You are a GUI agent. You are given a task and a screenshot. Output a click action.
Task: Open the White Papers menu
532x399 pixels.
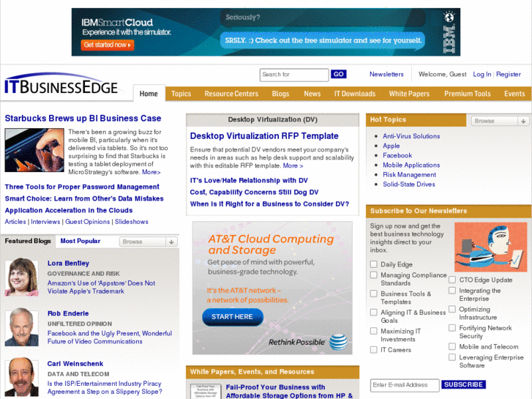(x=409, y=94)
